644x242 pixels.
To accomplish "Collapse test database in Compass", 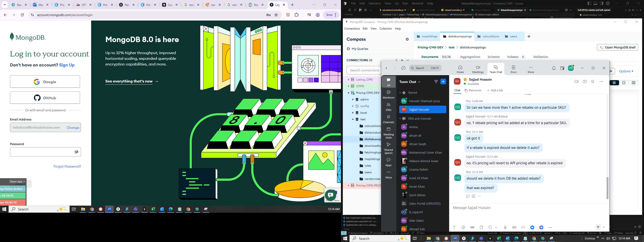I will 353,120.
